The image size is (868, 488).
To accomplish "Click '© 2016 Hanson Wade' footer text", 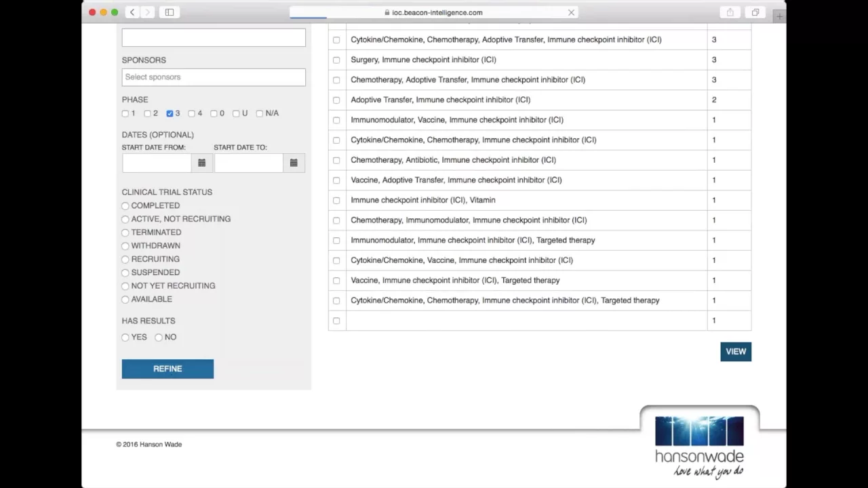I will coord(149,445).
